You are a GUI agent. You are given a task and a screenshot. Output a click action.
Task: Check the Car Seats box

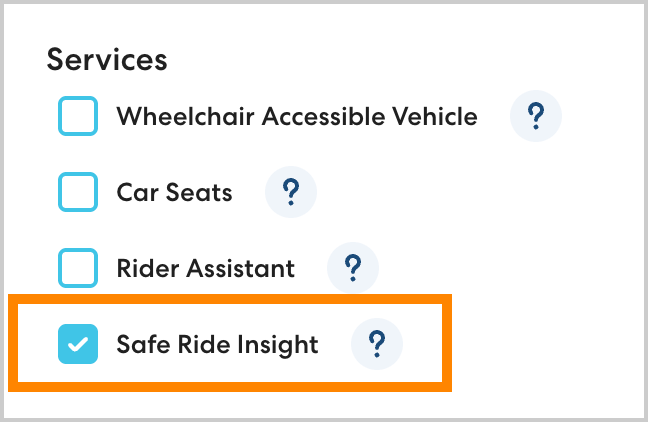point(78,191)
